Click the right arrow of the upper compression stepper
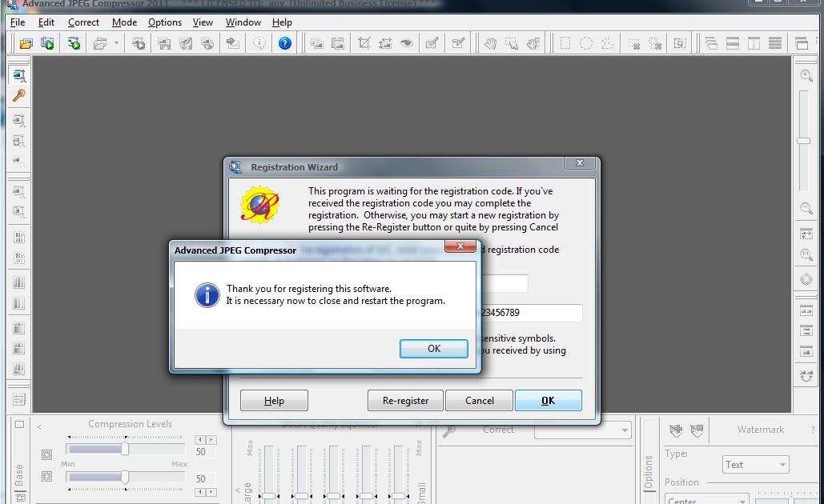 pos(211,439)
